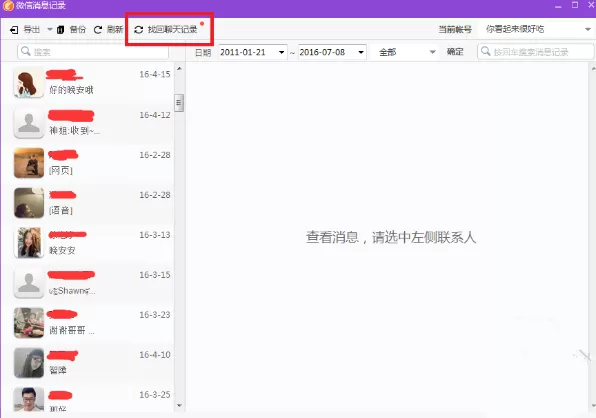Select contact dated 16-3-15
The width and height of the screenshot is (596, 418).
pyautogui.click(x=87, y=282)
